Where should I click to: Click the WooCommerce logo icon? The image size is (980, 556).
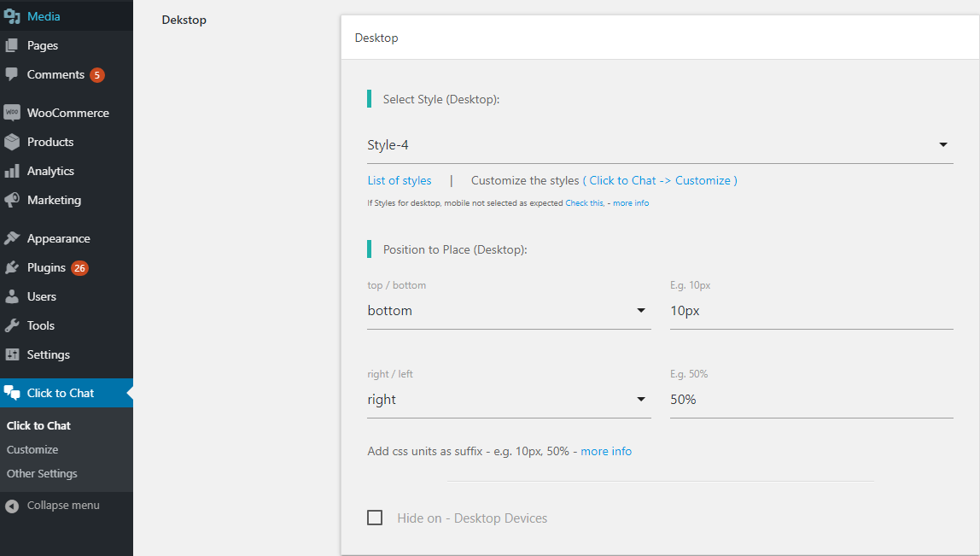pos(12,113)
